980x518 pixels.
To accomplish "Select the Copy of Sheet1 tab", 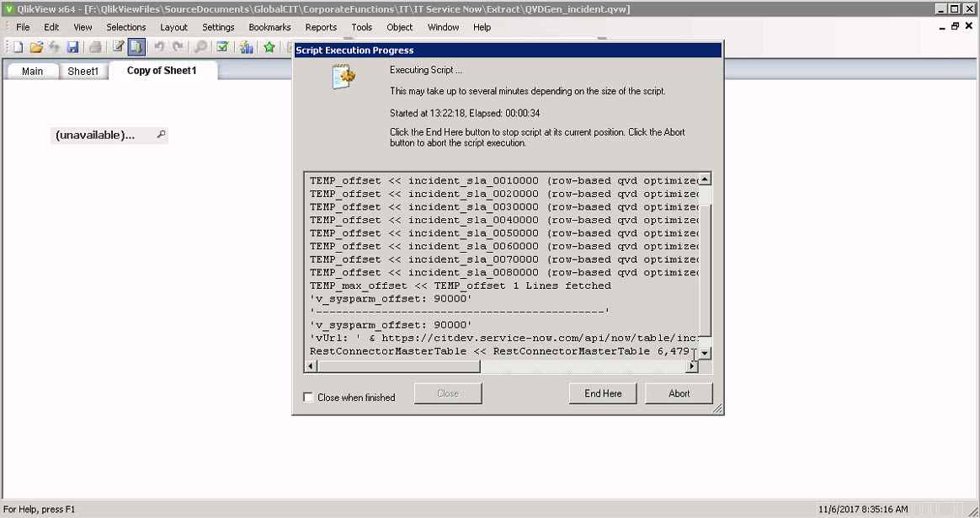I will pos(162,70).
